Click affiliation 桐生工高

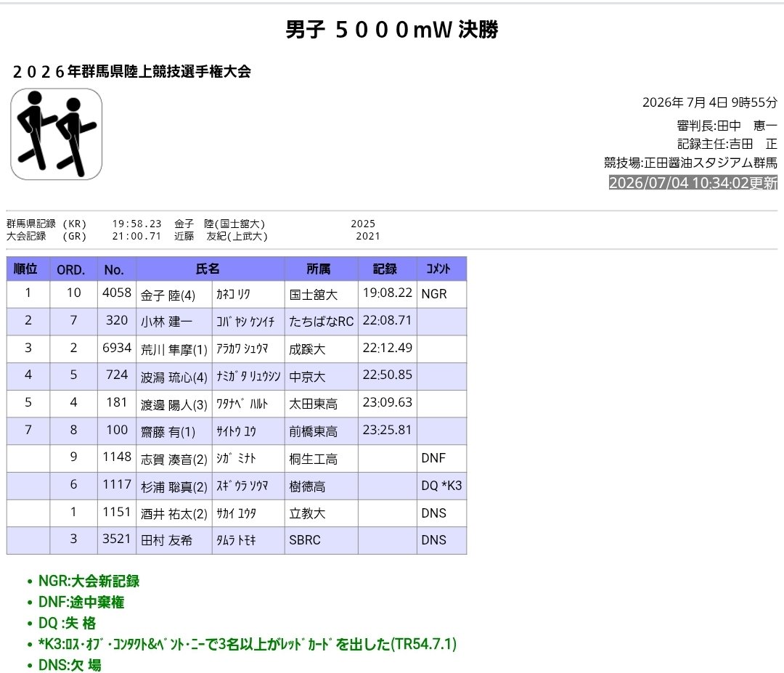point(313,459)
